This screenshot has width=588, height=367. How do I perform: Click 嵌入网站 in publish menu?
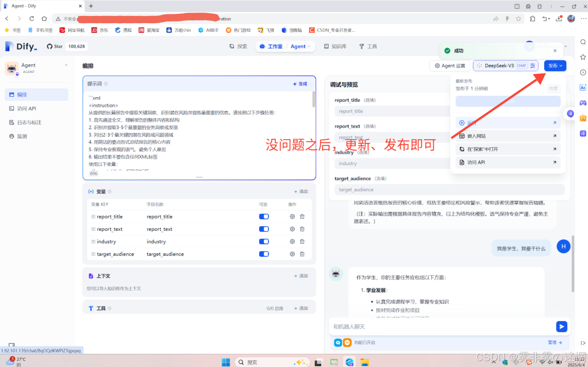(x=508, y=136)
